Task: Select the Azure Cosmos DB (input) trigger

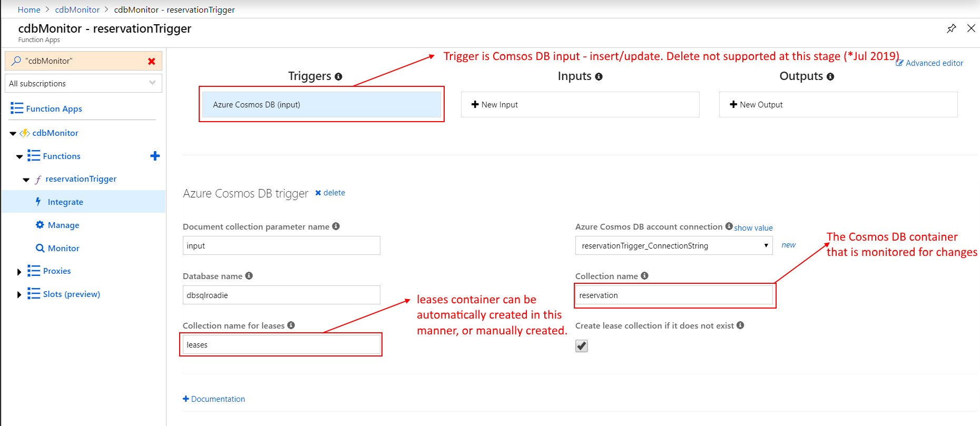Action: coord(321,105)
